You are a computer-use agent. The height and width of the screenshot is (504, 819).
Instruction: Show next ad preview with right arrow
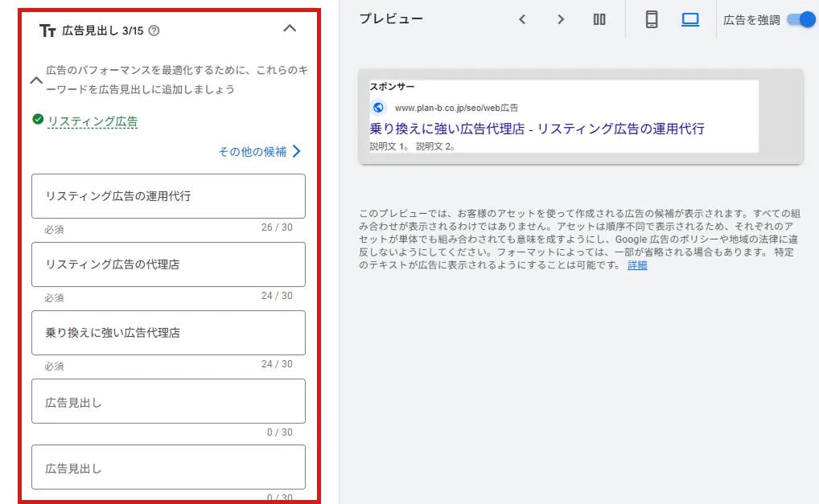561,19
